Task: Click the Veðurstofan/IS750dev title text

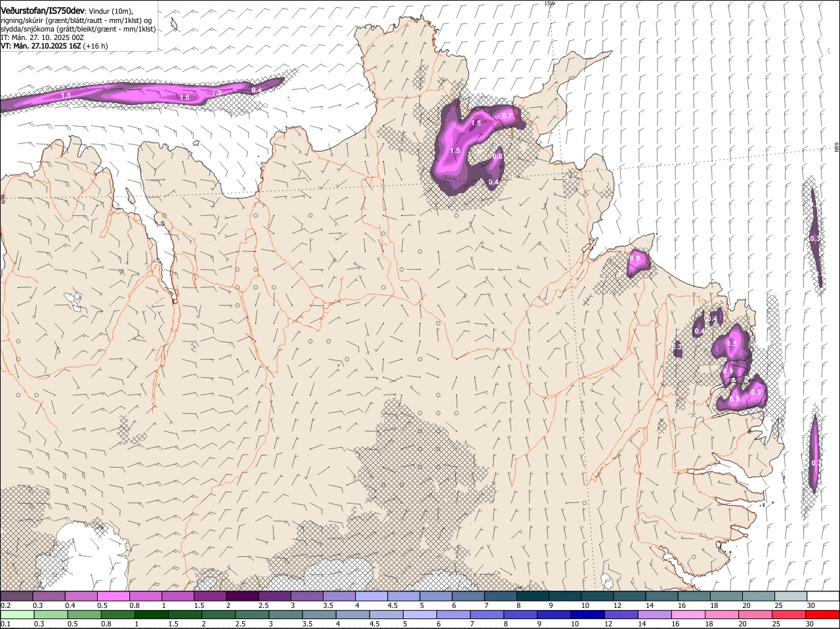Action: [43, 11]
